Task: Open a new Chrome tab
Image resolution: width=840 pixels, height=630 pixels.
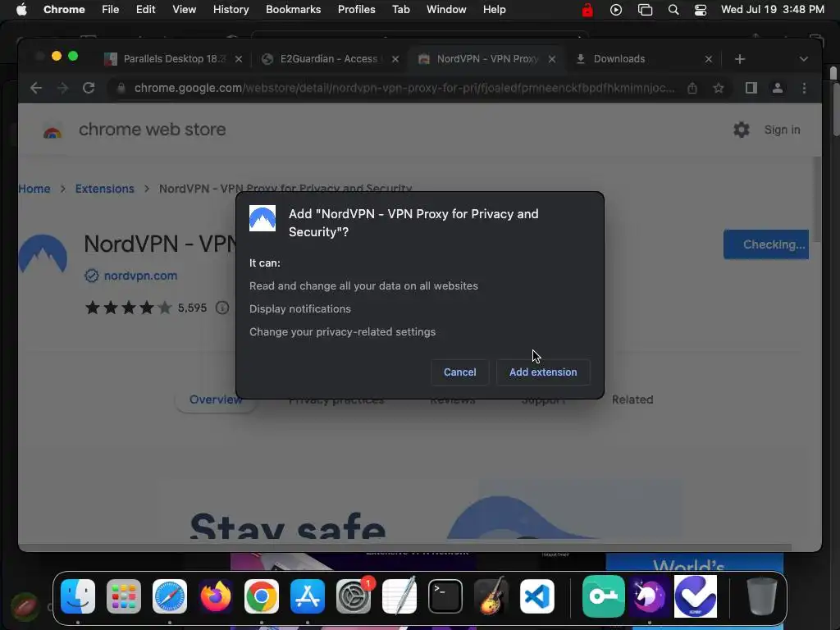Action: coord(740,59)
